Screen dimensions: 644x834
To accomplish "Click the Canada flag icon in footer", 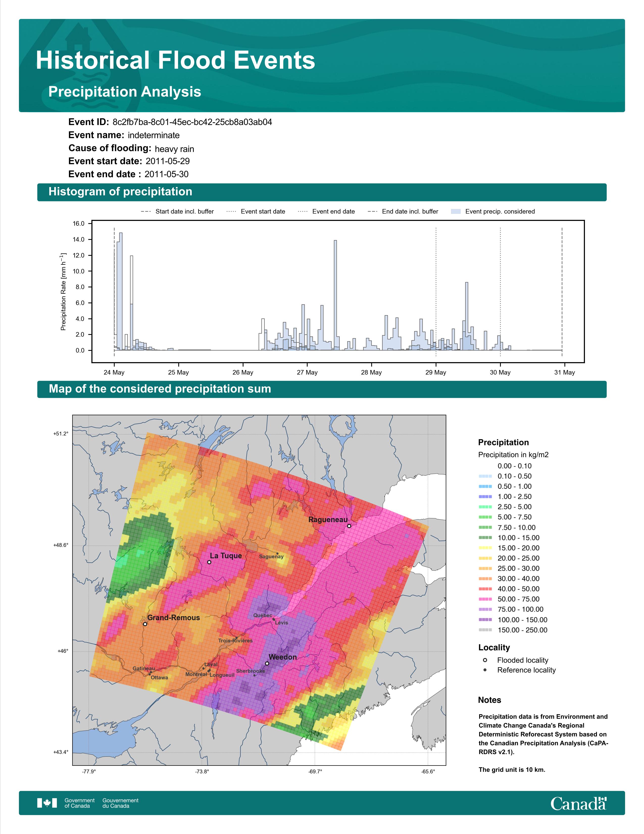I will click(47, 803).
